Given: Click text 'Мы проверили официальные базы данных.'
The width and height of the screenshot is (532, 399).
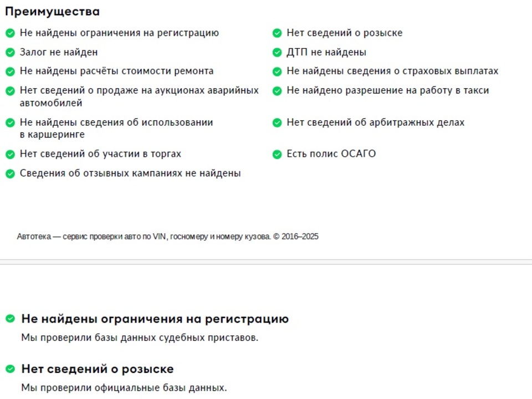Looking at the screenshot, I should [124, 387].
